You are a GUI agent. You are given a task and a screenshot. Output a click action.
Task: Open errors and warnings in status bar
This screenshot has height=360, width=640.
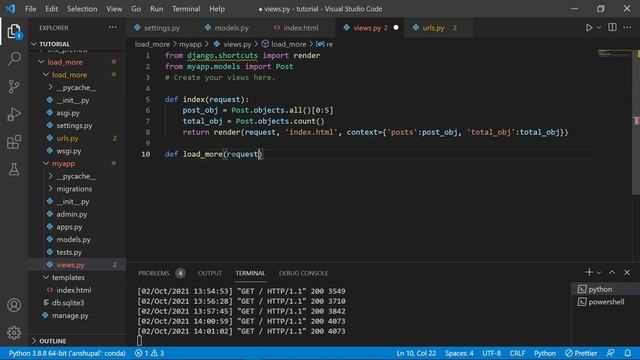(149, 353)
